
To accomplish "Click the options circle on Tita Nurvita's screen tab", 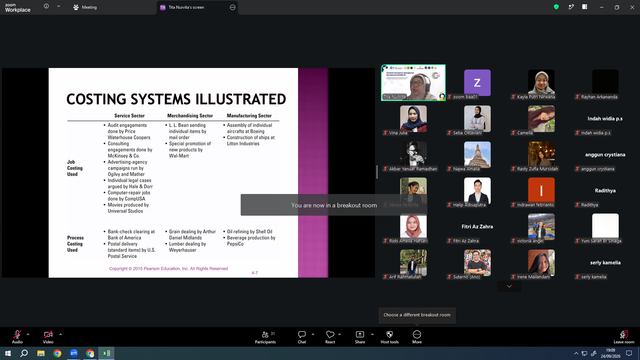I will 233,7.
